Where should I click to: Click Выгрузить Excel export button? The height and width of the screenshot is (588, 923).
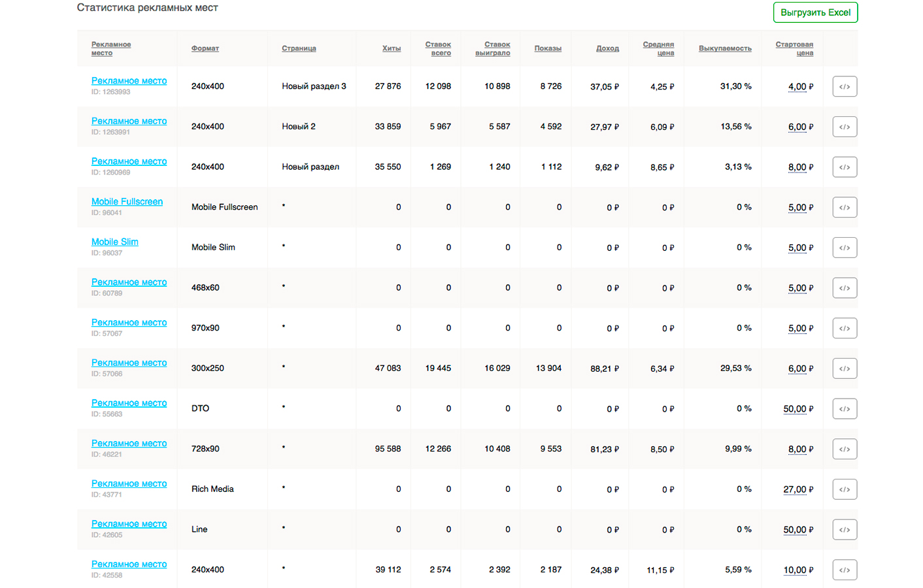point(815,12)
